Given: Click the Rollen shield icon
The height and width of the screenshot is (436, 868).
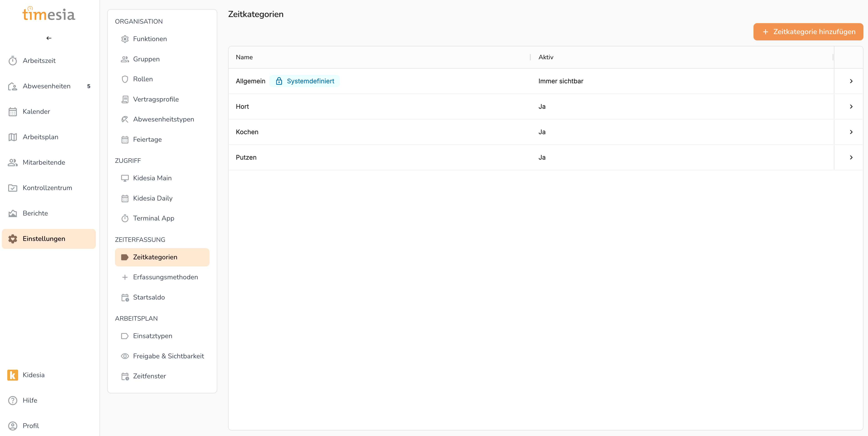Looking at the screenshot, I should pyautogui.click(x=125, y=79).
